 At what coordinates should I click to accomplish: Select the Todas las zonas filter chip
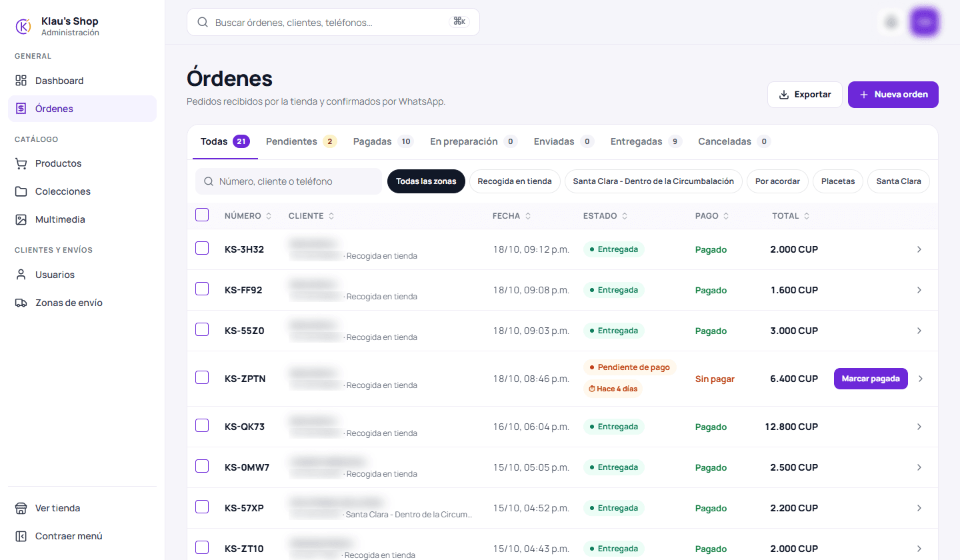[426, 181]
